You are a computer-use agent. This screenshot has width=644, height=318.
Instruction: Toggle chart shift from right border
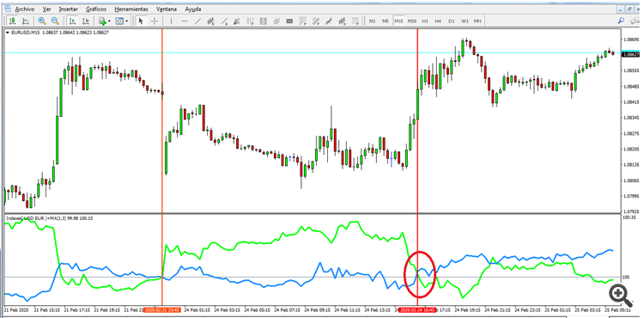(x=85, y=21)
